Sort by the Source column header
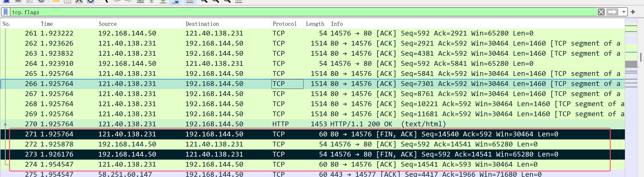The height and width of the screenshot is (177, 644). pos(140,24)
